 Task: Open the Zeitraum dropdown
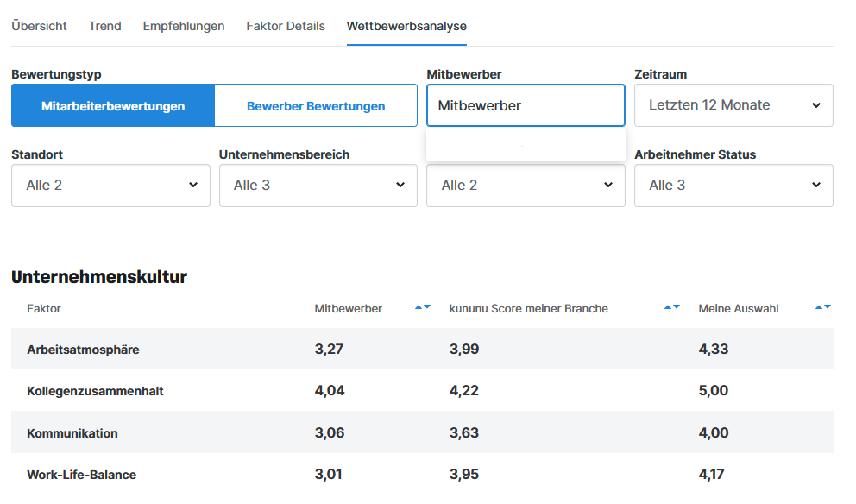(x=733, y=105)
